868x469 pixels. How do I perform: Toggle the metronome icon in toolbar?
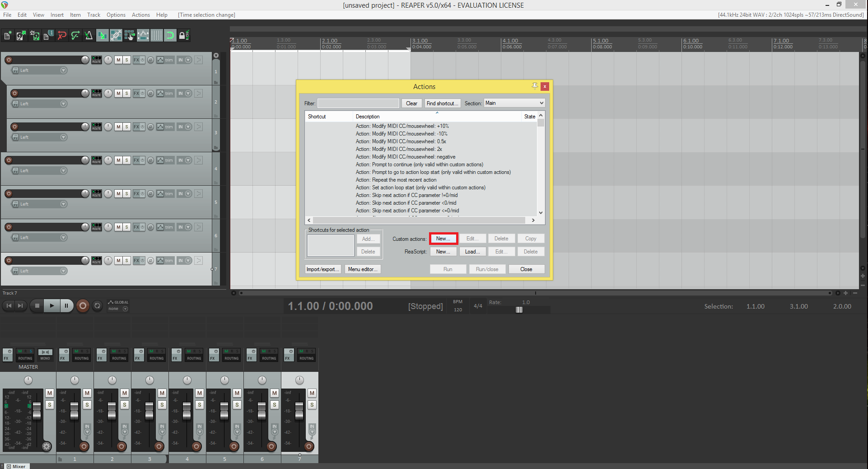point(89,35)
